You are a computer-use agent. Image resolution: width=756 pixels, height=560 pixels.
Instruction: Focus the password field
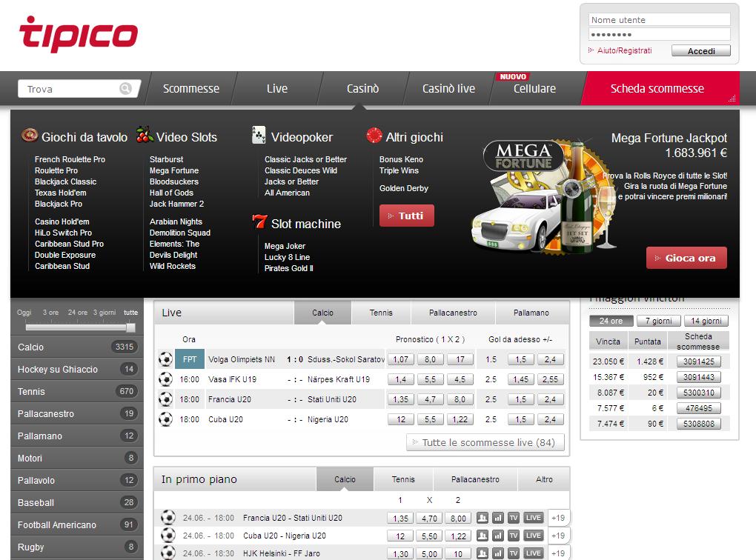click(659, 34)
